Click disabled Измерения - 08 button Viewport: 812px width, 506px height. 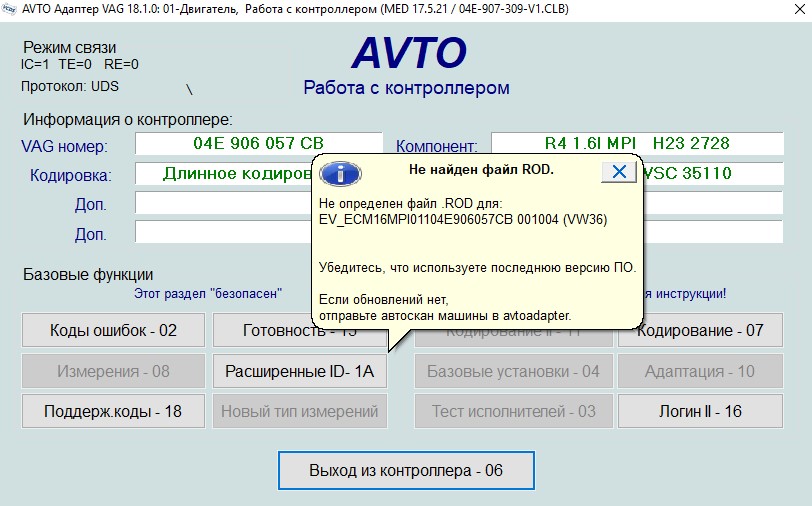(113, 371)
